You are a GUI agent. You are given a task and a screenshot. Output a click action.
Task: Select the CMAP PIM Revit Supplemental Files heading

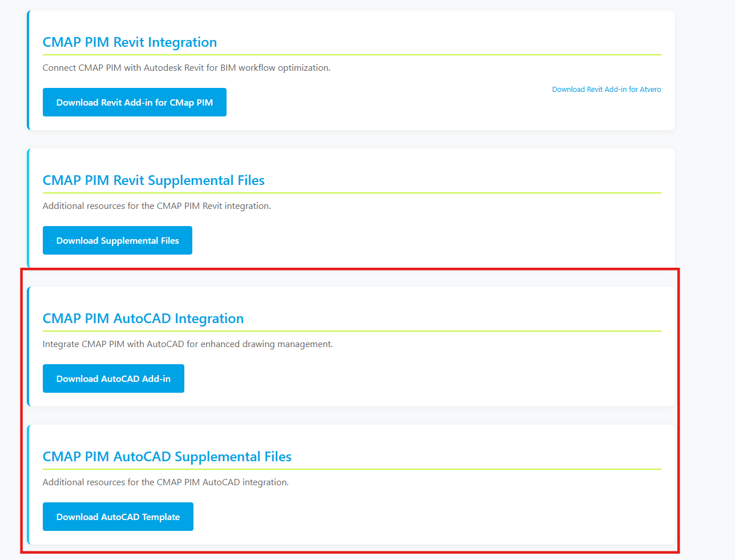154,180
